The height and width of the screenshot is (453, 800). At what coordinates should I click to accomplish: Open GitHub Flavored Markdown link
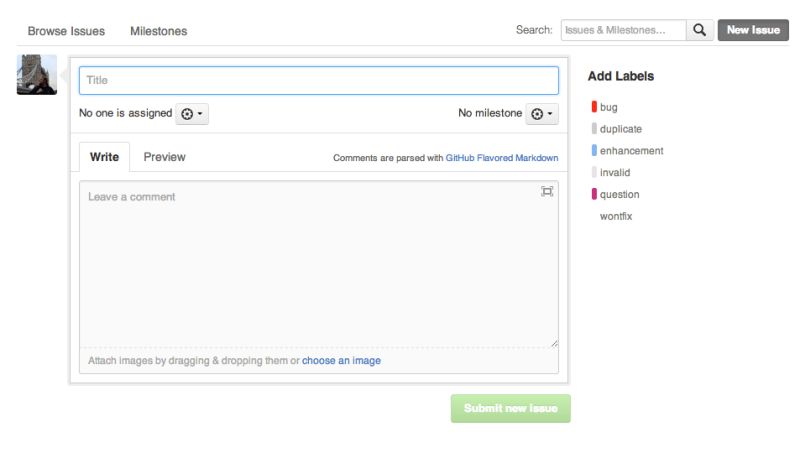pos(502,158)
